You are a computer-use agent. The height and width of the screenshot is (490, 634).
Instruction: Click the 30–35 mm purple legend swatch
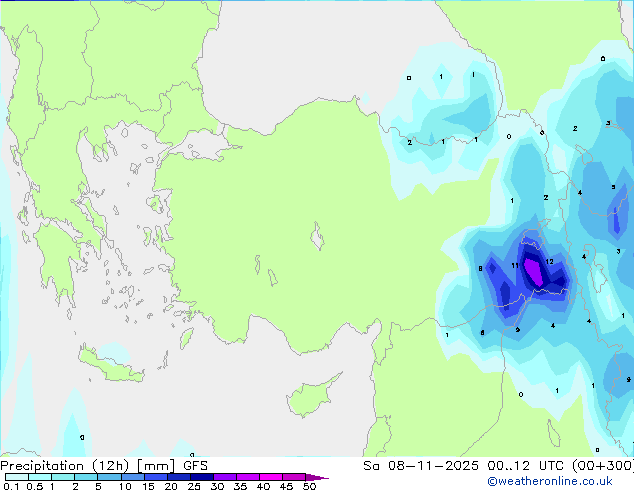tap(225, 477)
